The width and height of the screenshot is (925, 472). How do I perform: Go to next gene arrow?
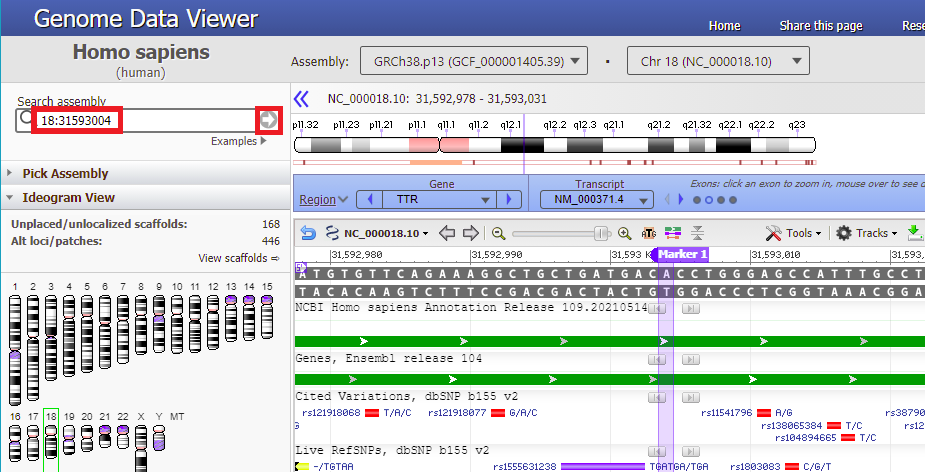click(509, 199)
